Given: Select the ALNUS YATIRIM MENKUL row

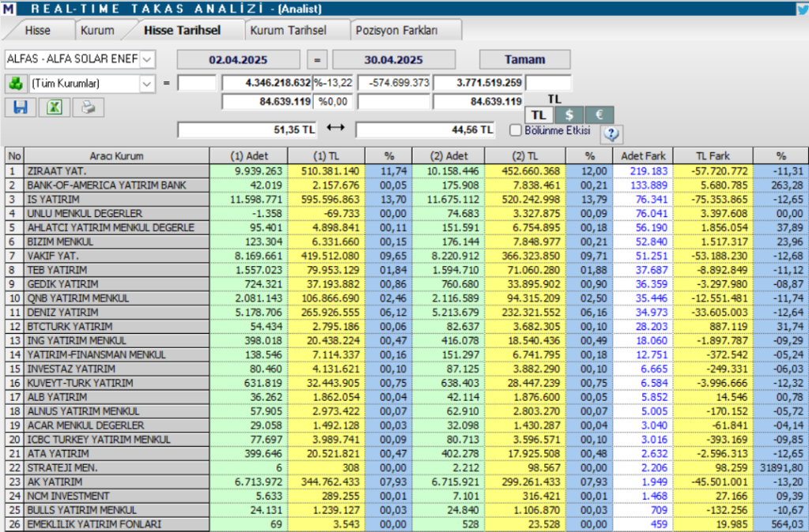Looking at the screenshot, I should (x=407, y=411).
